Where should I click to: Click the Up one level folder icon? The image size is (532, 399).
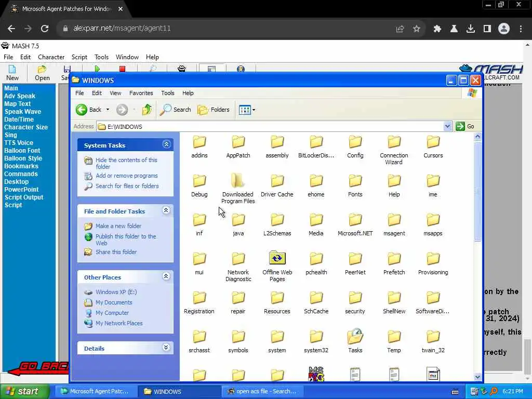147,110
